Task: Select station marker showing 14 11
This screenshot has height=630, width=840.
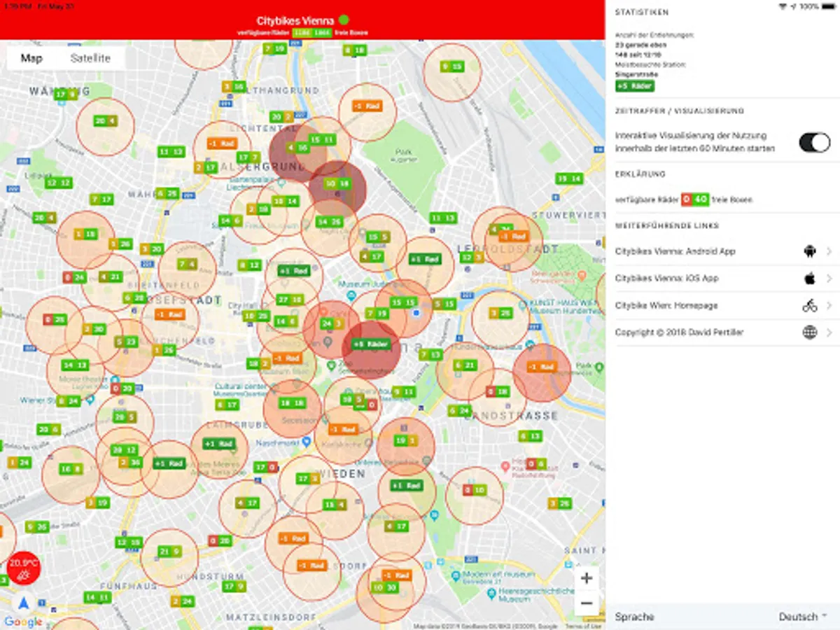Action: (97, 597)
